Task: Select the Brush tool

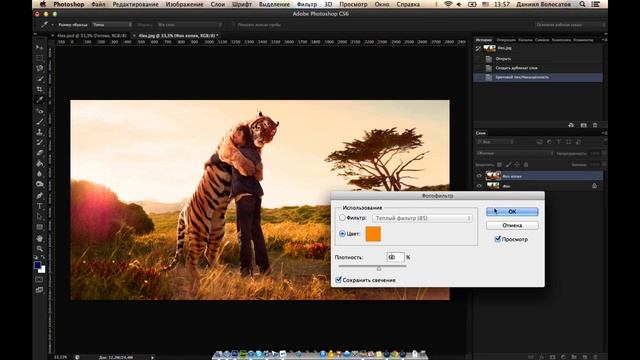Action: coord(40,121)
